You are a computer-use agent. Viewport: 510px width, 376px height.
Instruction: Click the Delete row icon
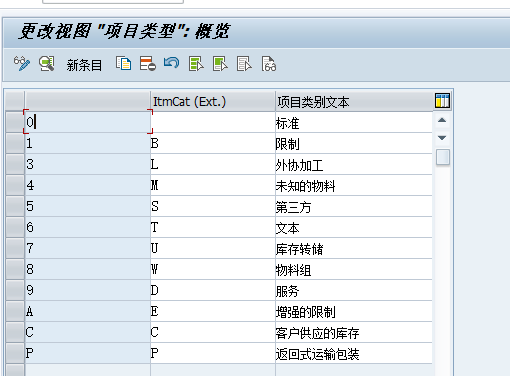[148, 63]
